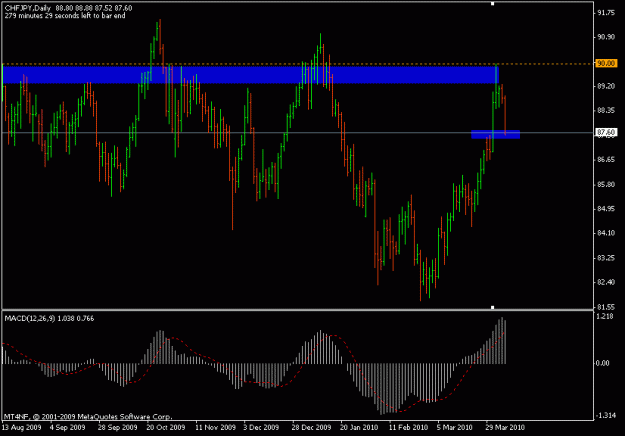This screenshot has height=436, width=625.
Task: Click the '279 minutes 29 seconds left to bar end' text
Action: tap(65, 16)
